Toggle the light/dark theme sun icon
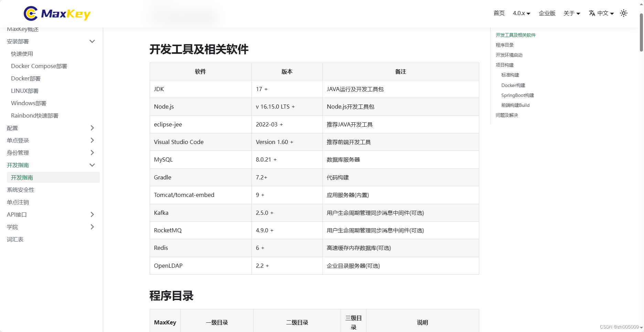 [624, 13]
